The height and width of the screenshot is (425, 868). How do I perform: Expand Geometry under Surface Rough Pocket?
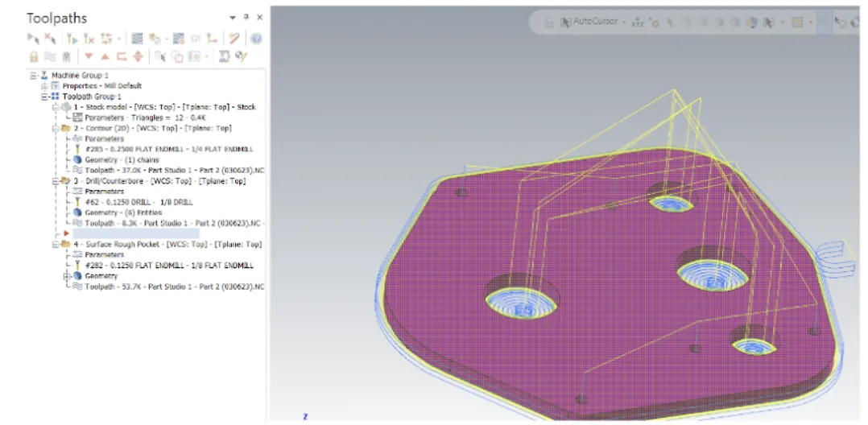click(x=66, y=275)
